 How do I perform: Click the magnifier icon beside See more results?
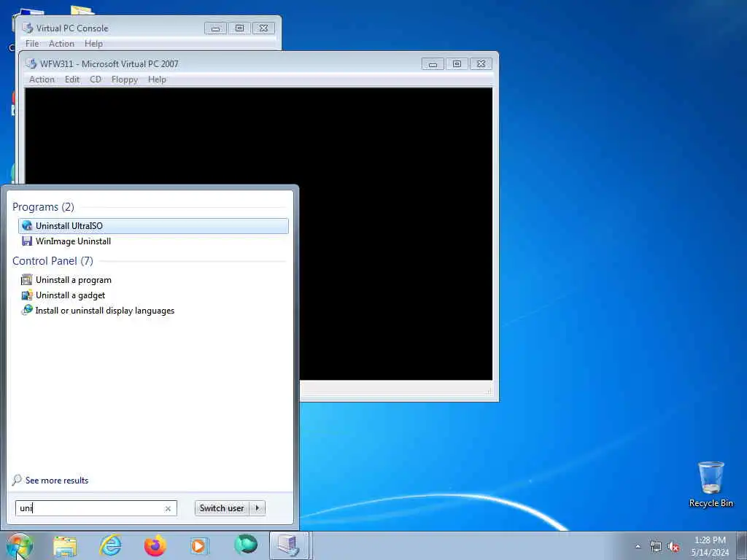point(17,480)
